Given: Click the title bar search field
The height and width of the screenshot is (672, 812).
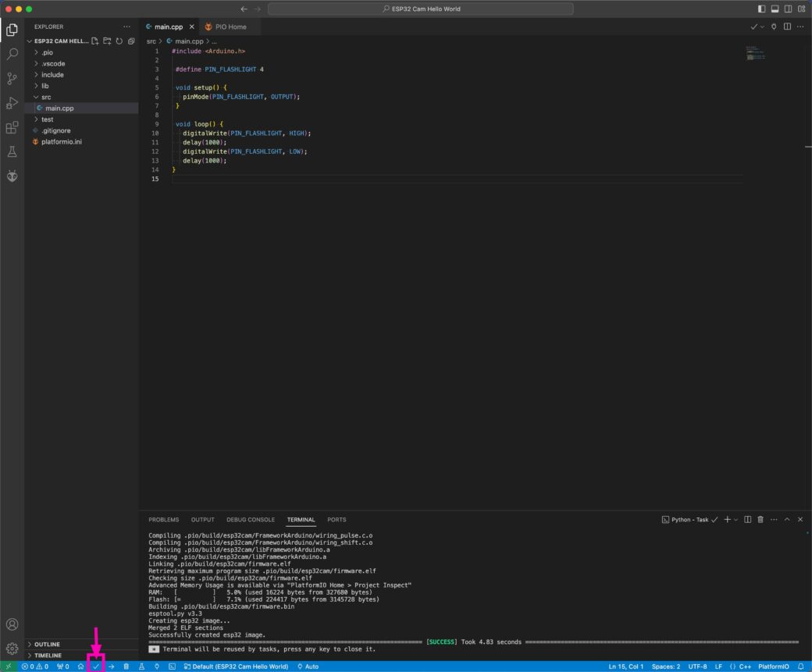Looking at the screenshot, I should click(x=420, y=9).
